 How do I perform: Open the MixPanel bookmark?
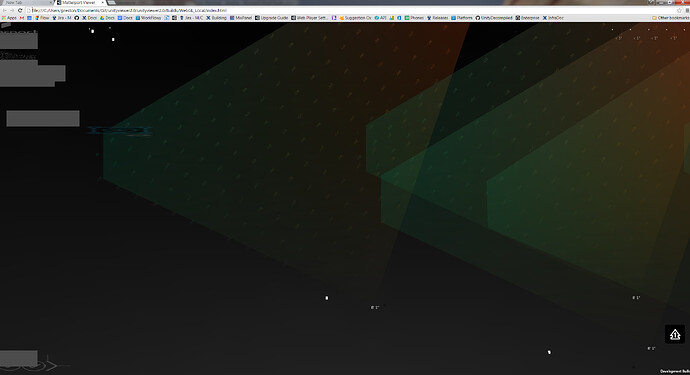pyautogui.click(x=241, y=18)
